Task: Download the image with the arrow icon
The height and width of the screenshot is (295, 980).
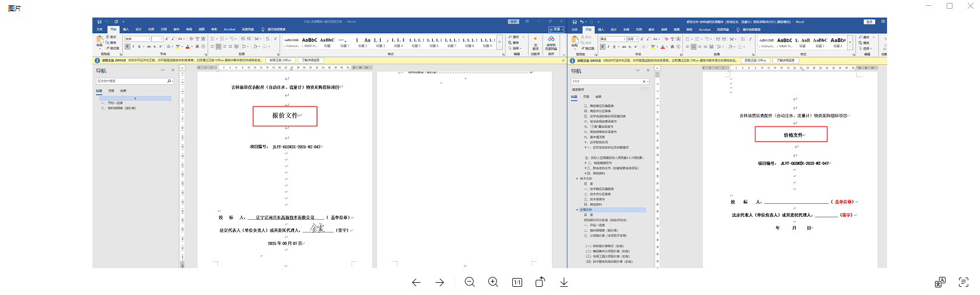Action: pyautogui.click(x=564, y=282)
